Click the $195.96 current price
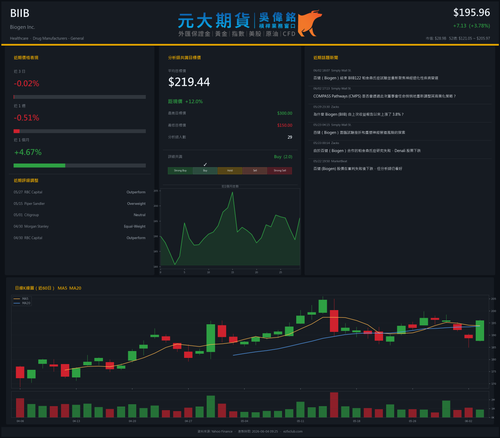Screen dimensions: 500x438 coord(471,13)
